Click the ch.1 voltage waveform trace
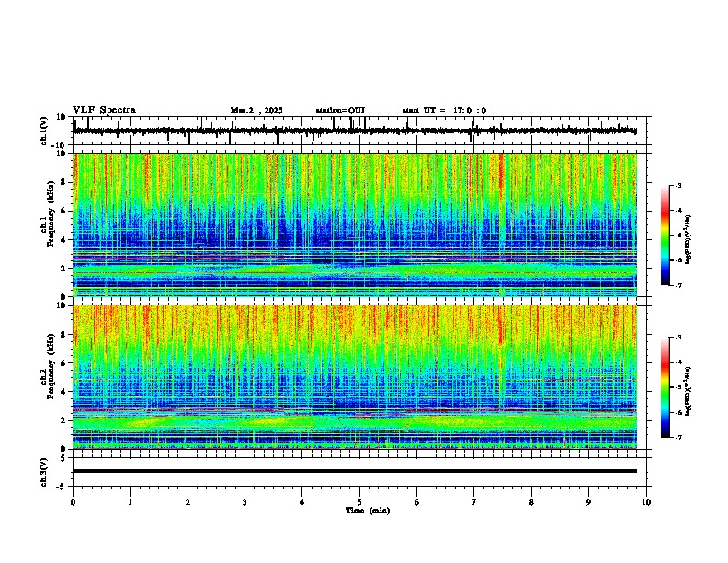Screen dimensions: 728x563 pos(354,132)
